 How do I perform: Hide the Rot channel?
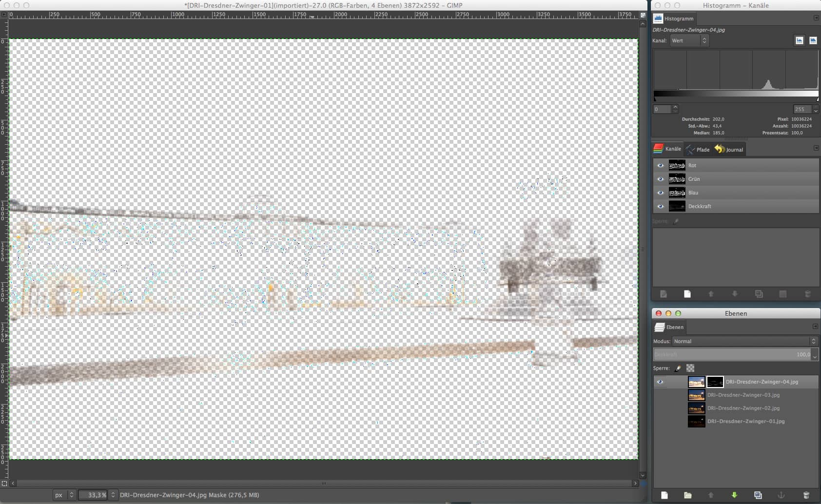pos(661,165)
